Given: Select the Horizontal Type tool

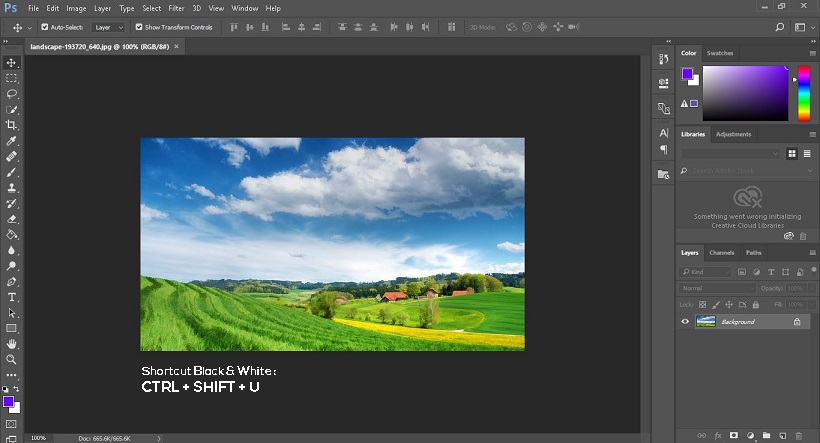Looking at the screenshot, I should tap(12, 297).
